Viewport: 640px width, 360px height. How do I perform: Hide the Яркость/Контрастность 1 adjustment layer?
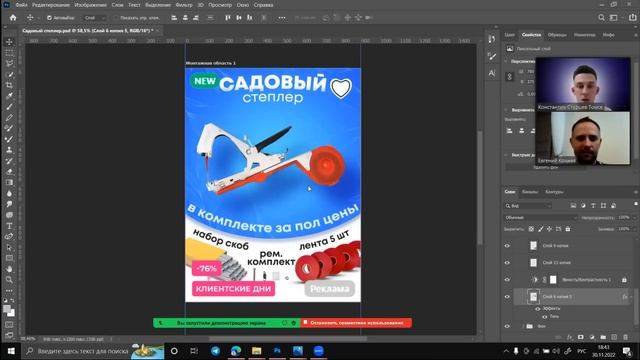507,280
